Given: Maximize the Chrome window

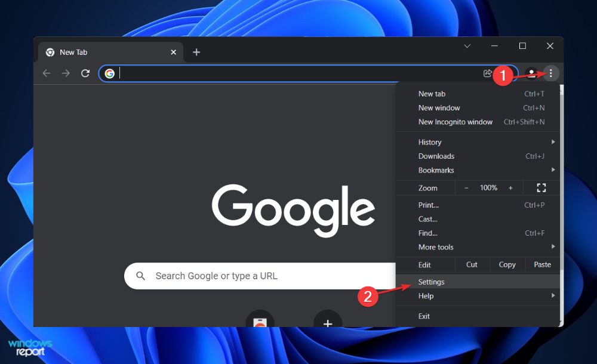Looking at the screenshot, I should point(522,46).
